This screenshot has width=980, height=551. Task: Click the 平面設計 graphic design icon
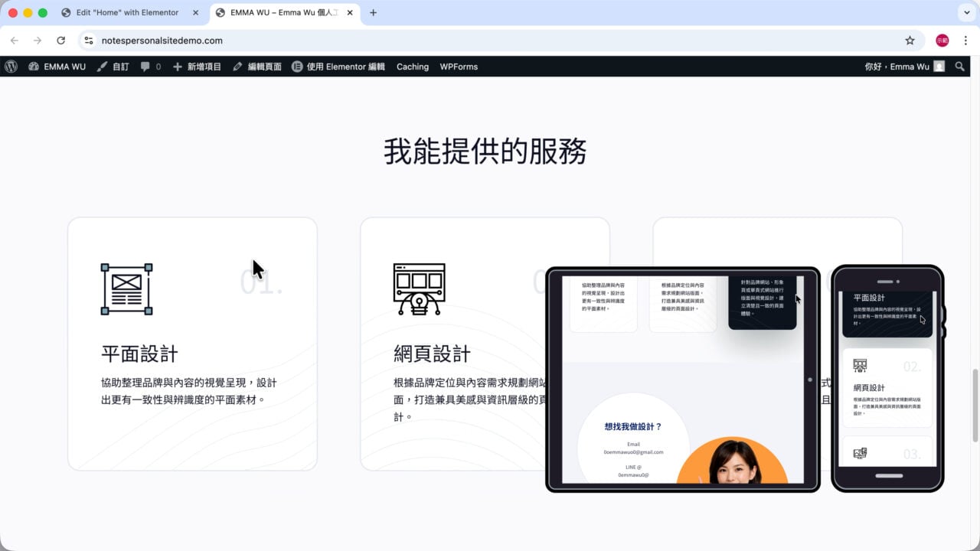(126, 289)
